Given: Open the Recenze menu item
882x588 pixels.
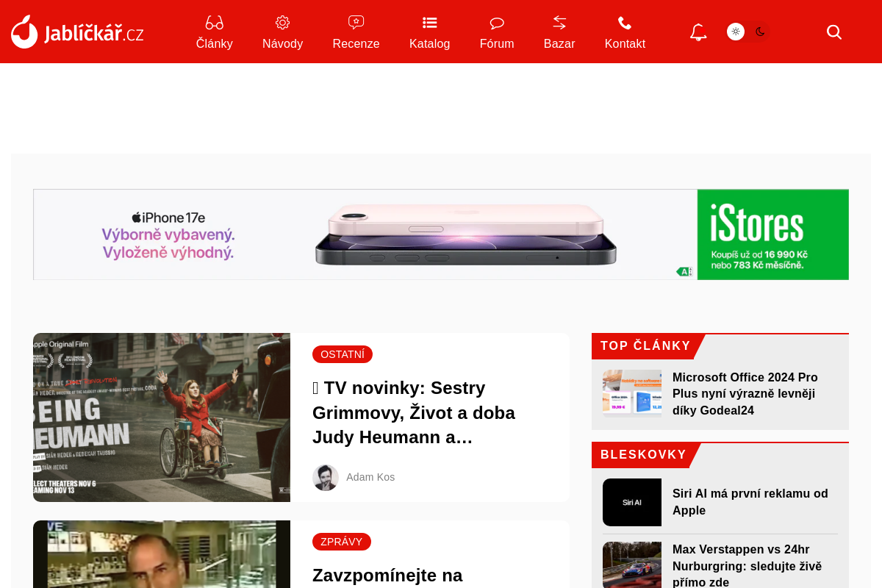Looking at the screenshot, I should pyautogui.click(x=356, y=43).
